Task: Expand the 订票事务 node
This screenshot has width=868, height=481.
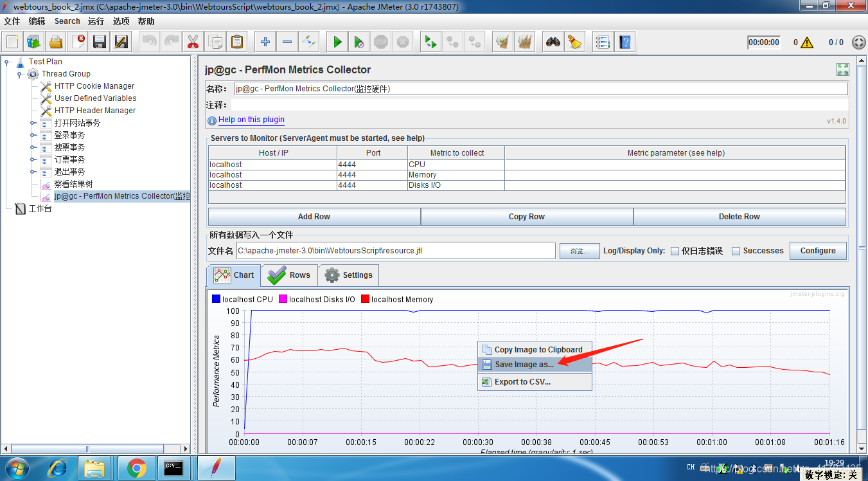Action: tap(33, 159)
